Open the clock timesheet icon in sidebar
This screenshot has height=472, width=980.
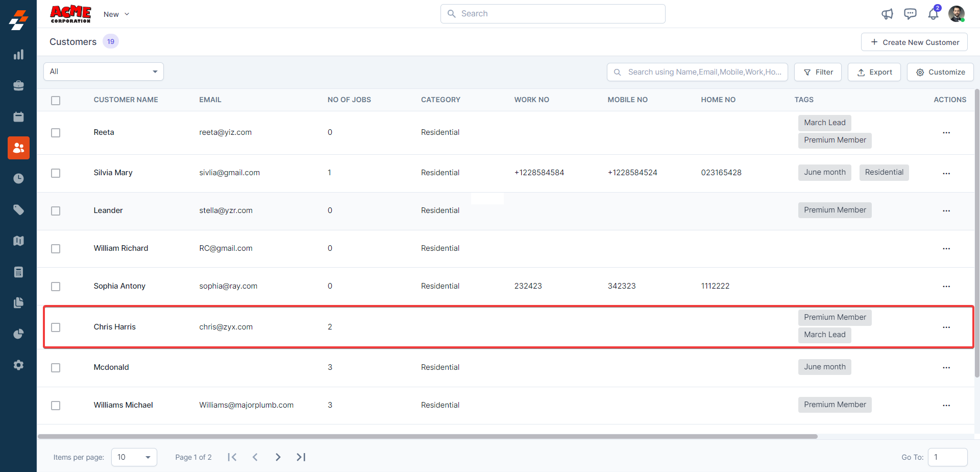[x=18, y=179]
